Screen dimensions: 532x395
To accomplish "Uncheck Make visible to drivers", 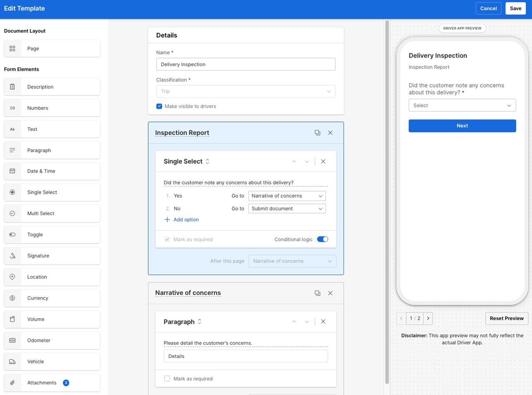I will coord(159,107).
